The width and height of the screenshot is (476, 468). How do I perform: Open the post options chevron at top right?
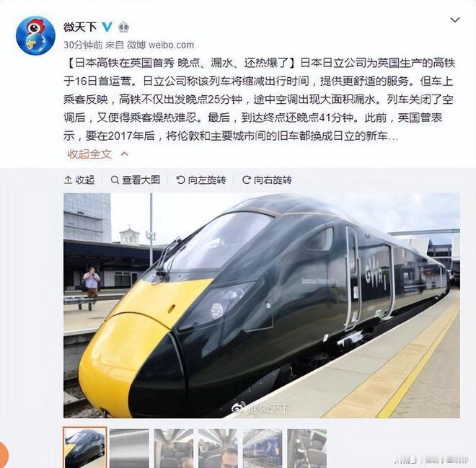pos(455,20)
